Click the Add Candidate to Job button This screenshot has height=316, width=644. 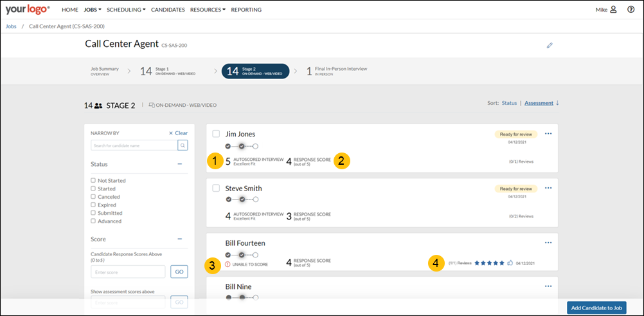pos(596,308)
